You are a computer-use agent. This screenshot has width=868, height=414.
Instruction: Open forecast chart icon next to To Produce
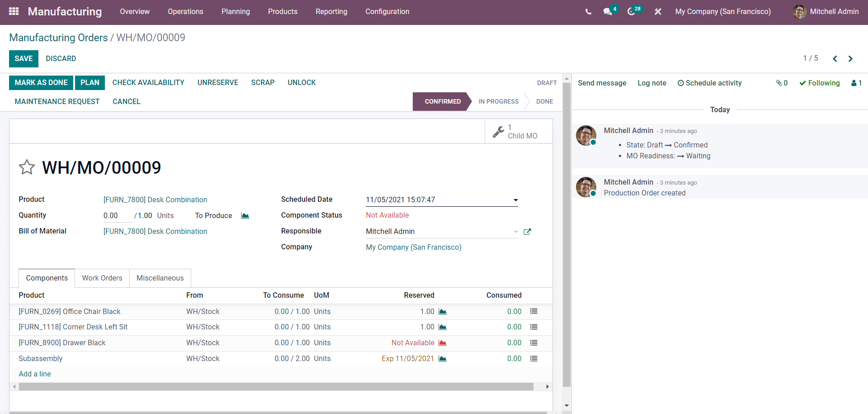[245, 216]
